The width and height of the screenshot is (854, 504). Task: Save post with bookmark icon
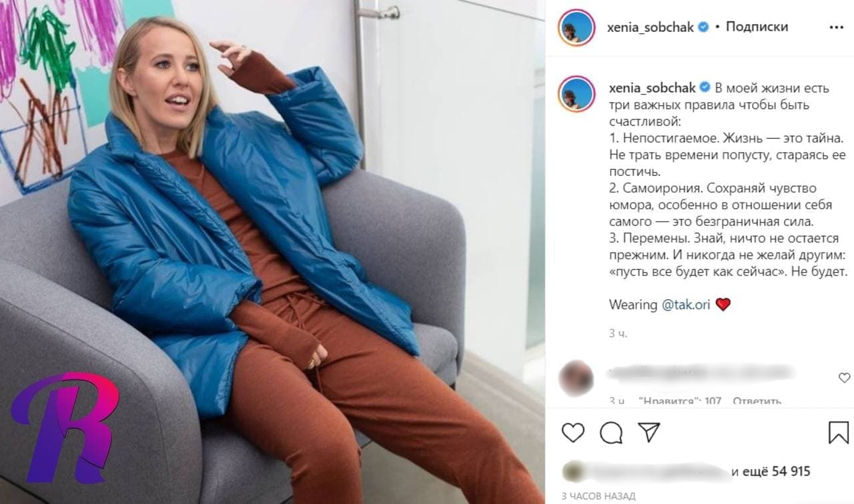point(839,432)
